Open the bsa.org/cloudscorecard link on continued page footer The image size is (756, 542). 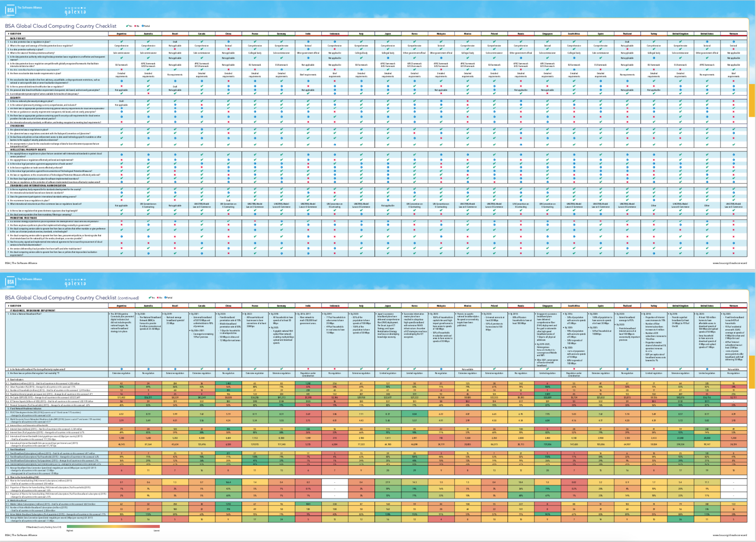point(729,535)
